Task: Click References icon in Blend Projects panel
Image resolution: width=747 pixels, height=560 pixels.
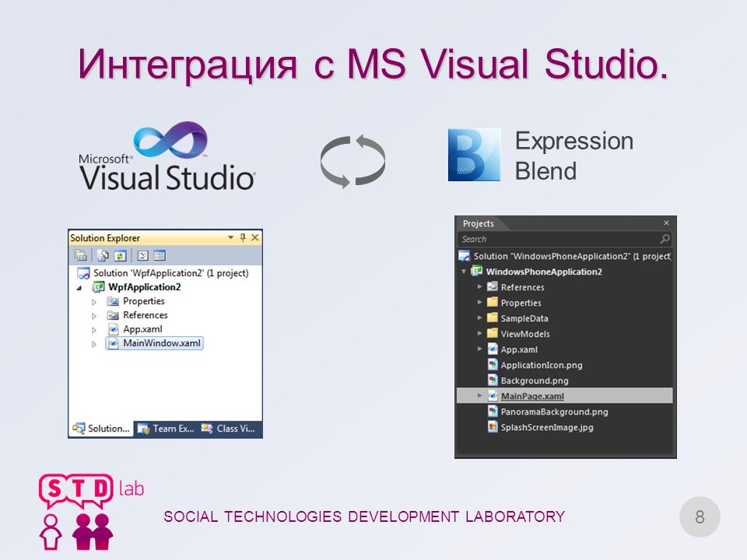Action: coord(493,287)
